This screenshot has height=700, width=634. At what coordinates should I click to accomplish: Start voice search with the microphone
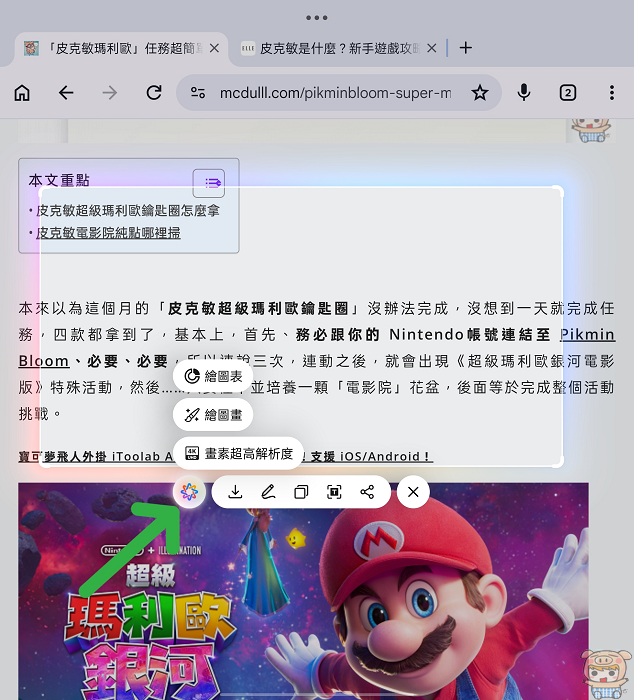[x=524, y=93]
